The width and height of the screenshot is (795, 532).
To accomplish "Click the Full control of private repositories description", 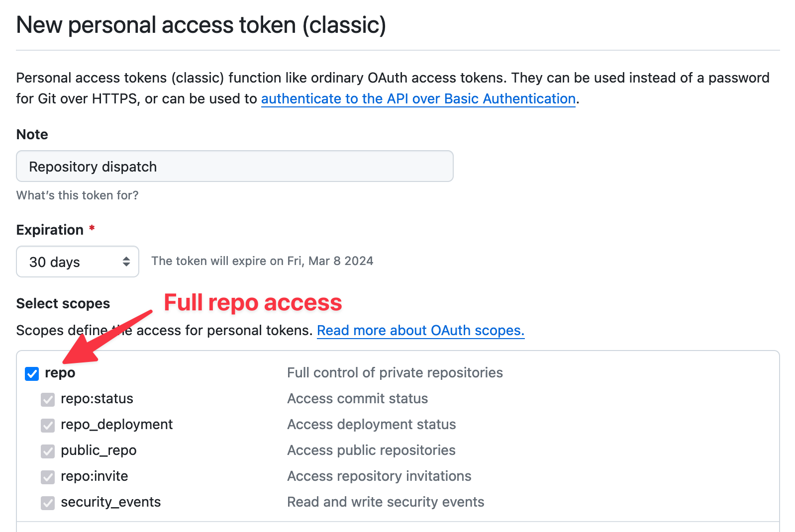I will point(395,373).
